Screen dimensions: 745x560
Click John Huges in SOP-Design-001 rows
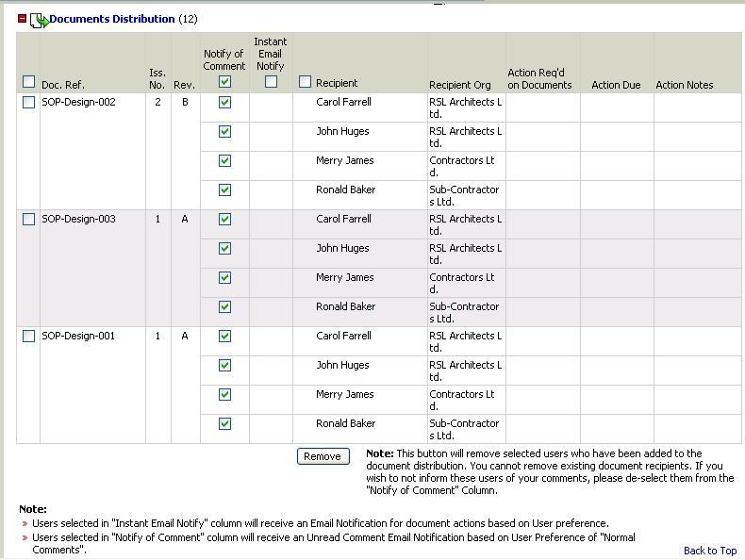[x=342, y=365]
